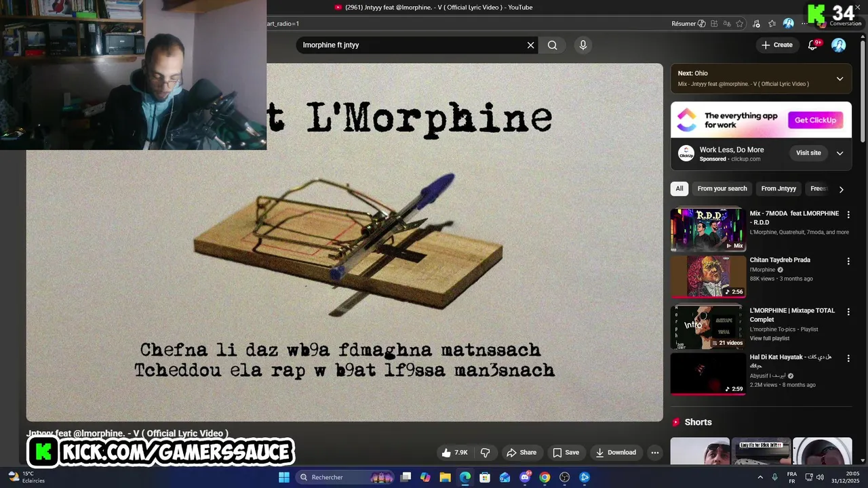This screenshot has width=868, height=488.
Task: Start voice search with microphone icon
Action: click(x=583, y=45)
